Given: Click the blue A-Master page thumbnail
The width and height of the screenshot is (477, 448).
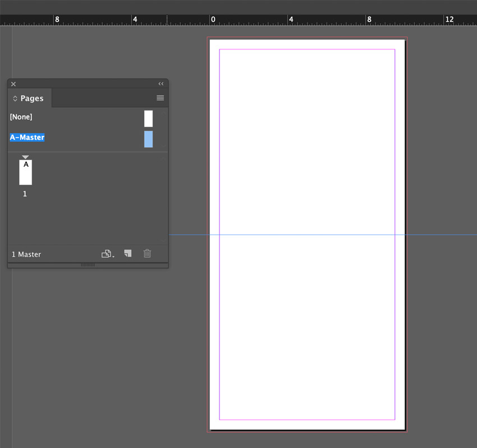Looking at the screenshot, I should [x=149, y=139].
